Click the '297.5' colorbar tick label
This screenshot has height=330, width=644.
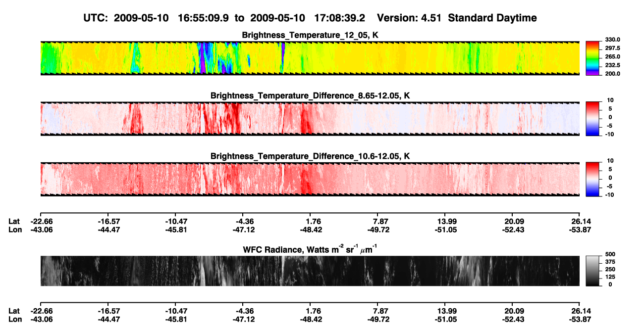tap(613, 48)
